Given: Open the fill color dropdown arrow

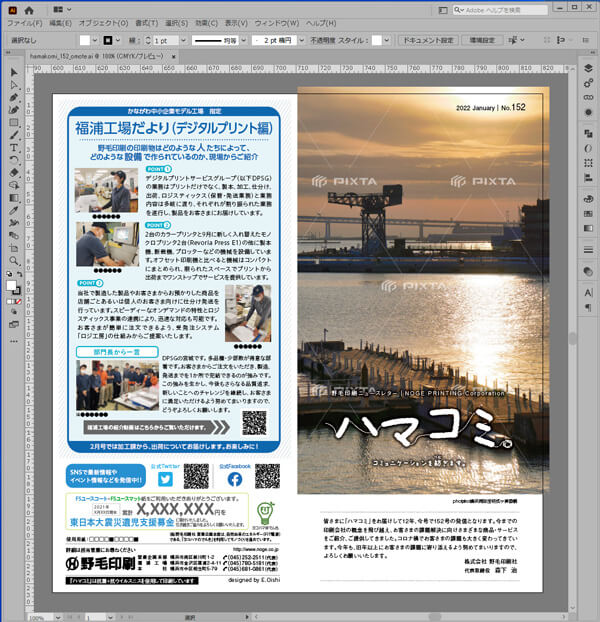Looking at the screenshot, I should click(95, 40).
